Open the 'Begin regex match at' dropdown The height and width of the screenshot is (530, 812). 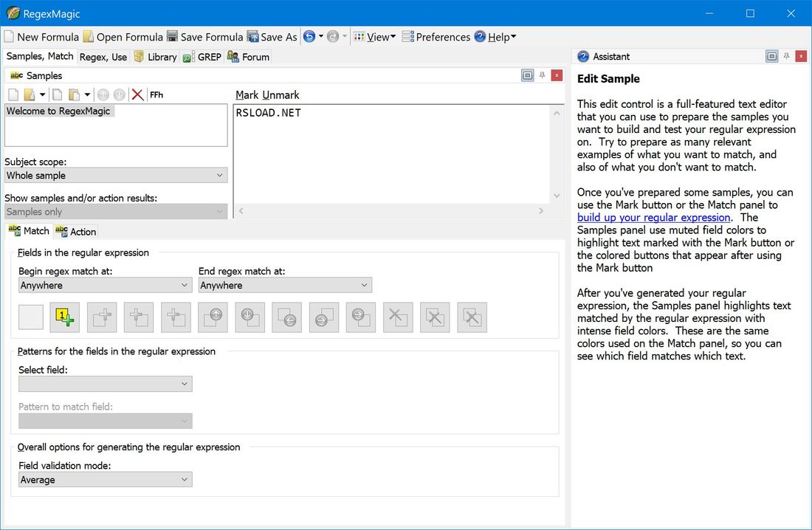[x=185, y=285]
